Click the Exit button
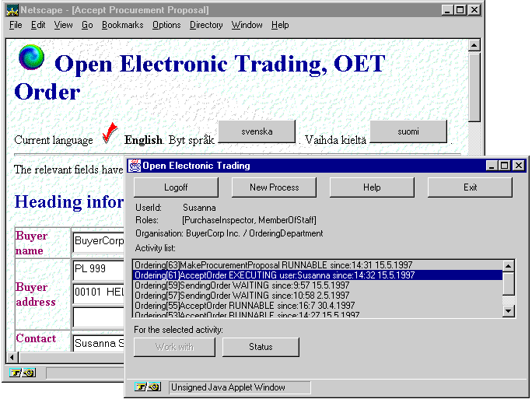Image resolution: width=532 pixels, height=399 pixels. pyautogui.click(x=471, y=187)
